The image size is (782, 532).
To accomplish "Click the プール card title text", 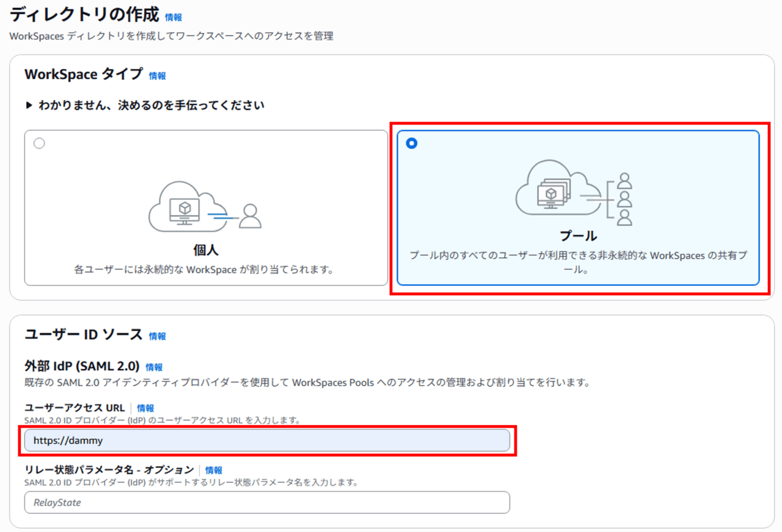I will click(578, 236).
